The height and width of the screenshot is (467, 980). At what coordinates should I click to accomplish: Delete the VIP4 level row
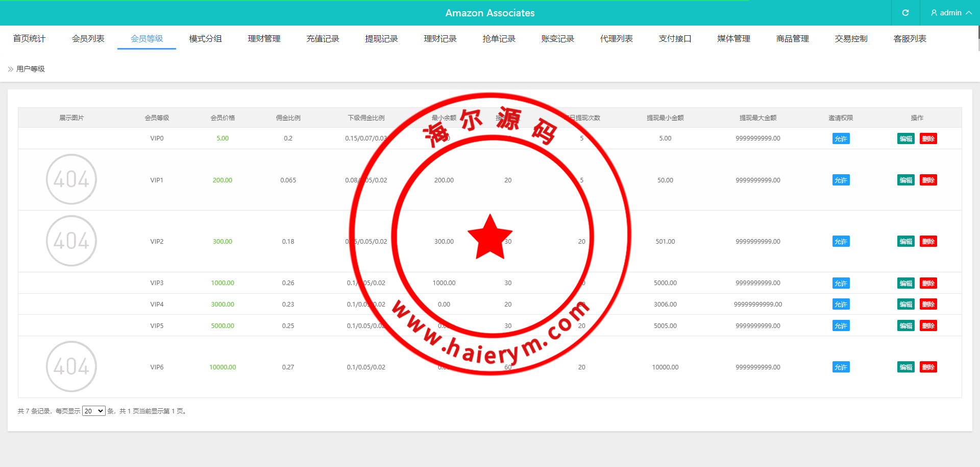928,304
